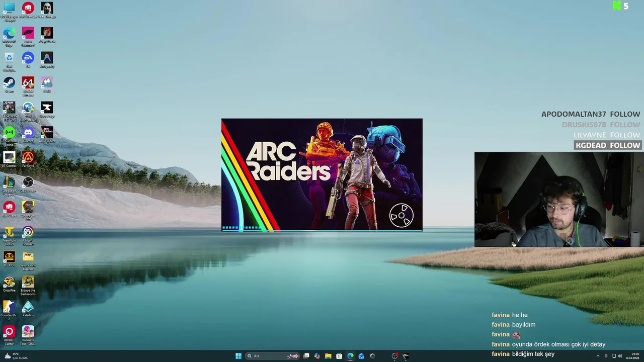Open the Windows Start menu
Viewport: 644px width, 362px height.
click(x=238, y=356)
